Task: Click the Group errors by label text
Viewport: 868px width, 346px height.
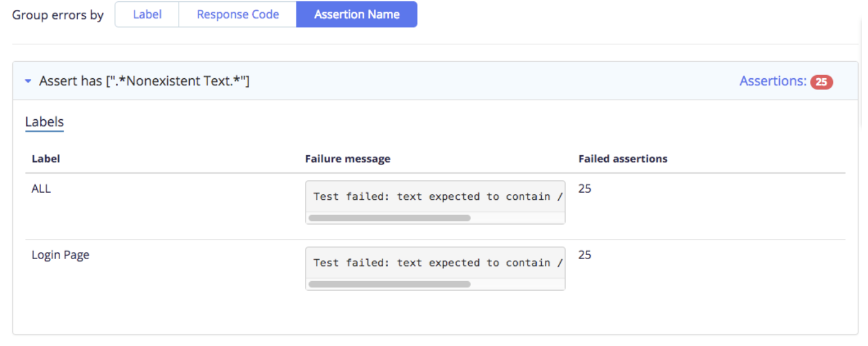Action: click(58, 15)
